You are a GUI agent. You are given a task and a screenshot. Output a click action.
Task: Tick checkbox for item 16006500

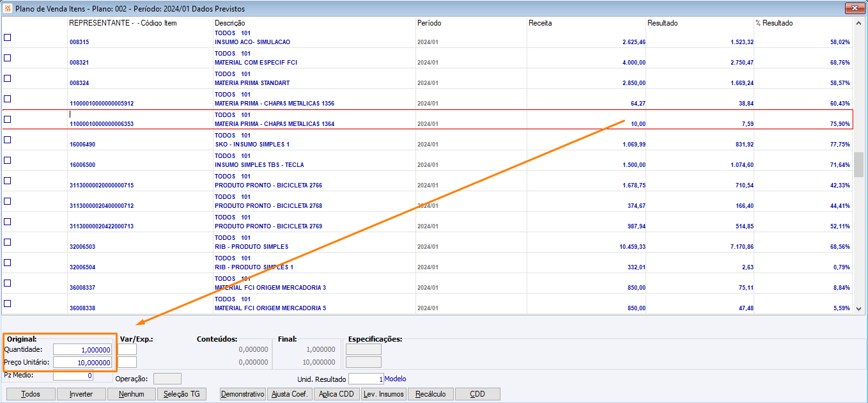pyautogui.click(x=8, y=160)
